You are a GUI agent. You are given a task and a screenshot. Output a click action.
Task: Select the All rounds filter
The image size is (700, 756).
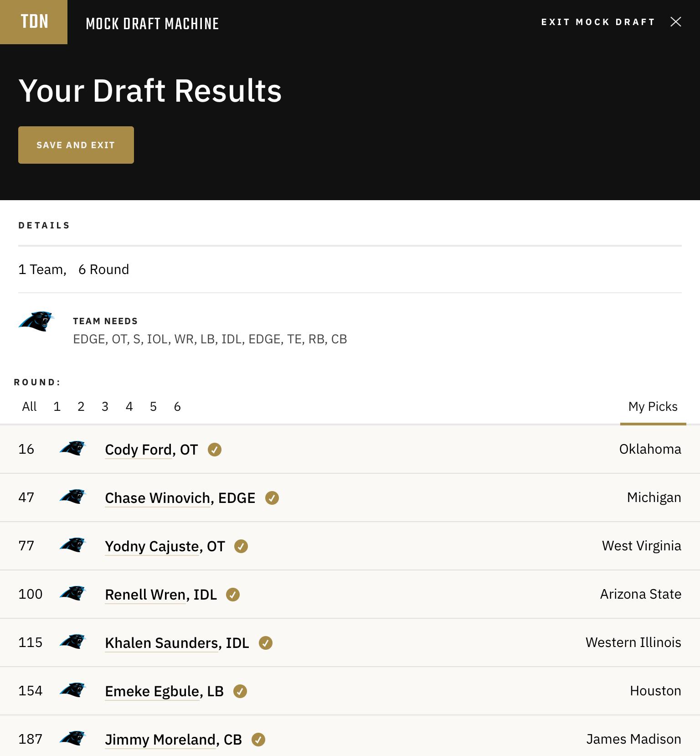tap(29, 407)
